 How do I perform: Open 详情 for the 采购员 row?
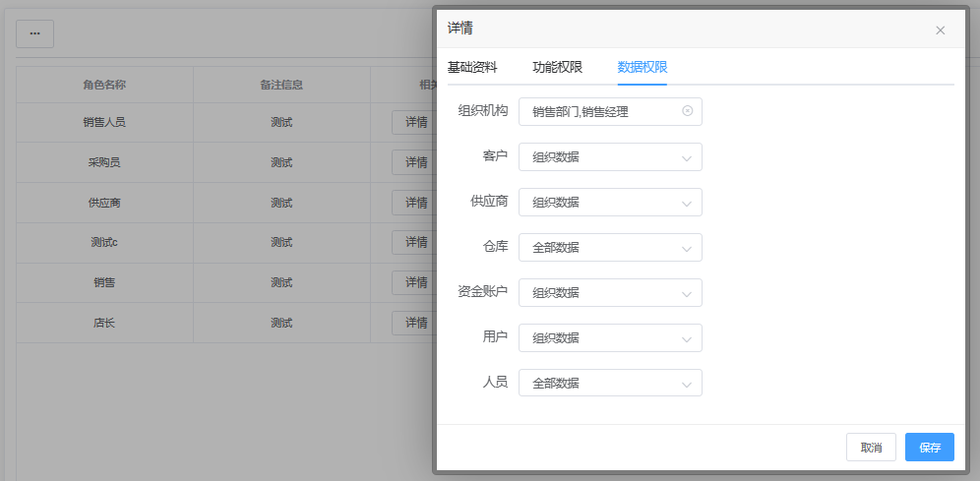pos(413,162)
